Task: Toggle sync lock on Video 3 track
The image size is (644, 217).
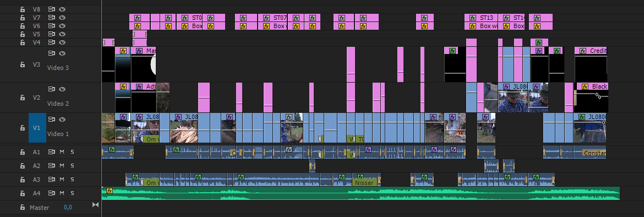Action: point(52,53)
